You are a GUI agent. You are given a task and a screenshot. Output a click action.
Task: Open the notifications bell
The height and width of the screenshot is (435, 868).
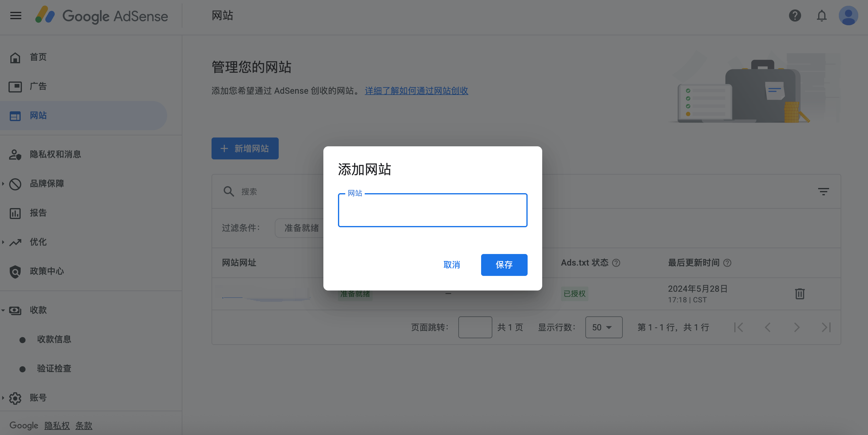click(x=822, y=16)
